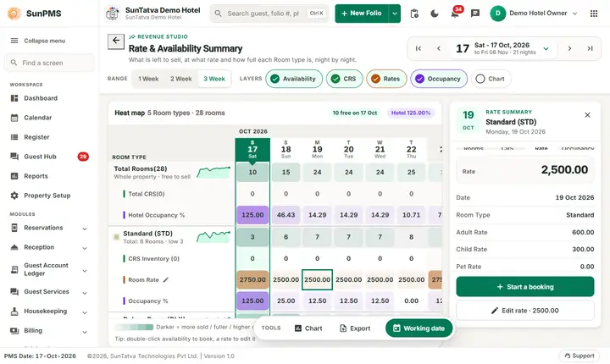610x364 pixels.
Task: Click the Sun 18 date column header
Action: pyautogui.click(x=286, y=150)
